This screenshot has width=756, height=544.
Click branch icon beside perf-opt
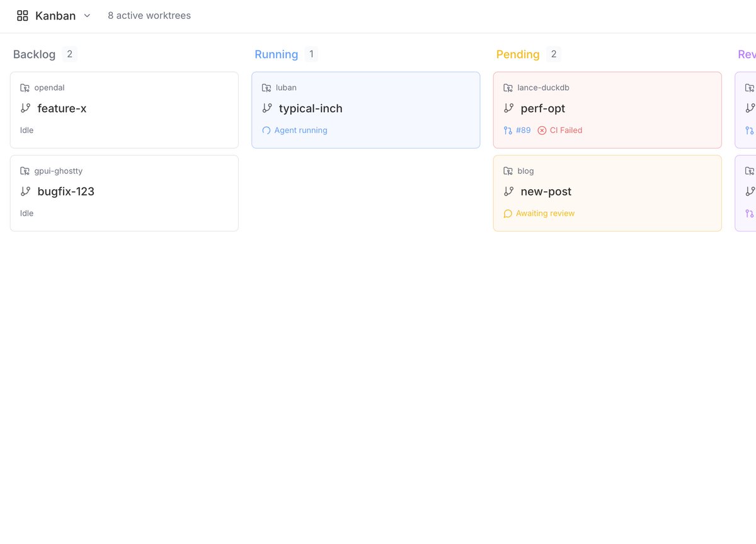coord(509,108)
